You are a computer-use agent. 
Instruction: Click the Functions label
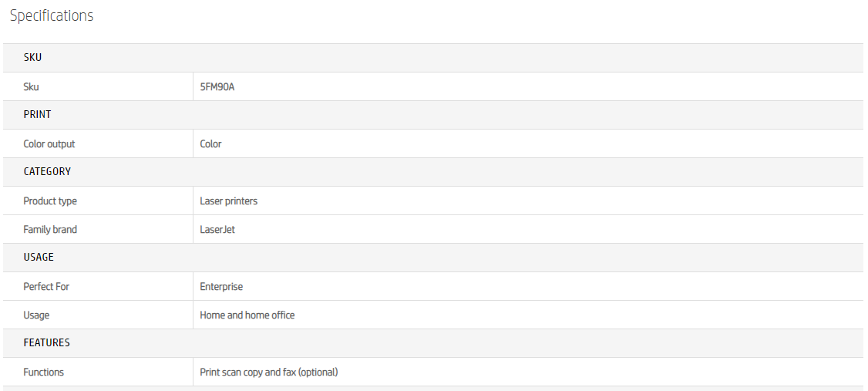point(43,372)
